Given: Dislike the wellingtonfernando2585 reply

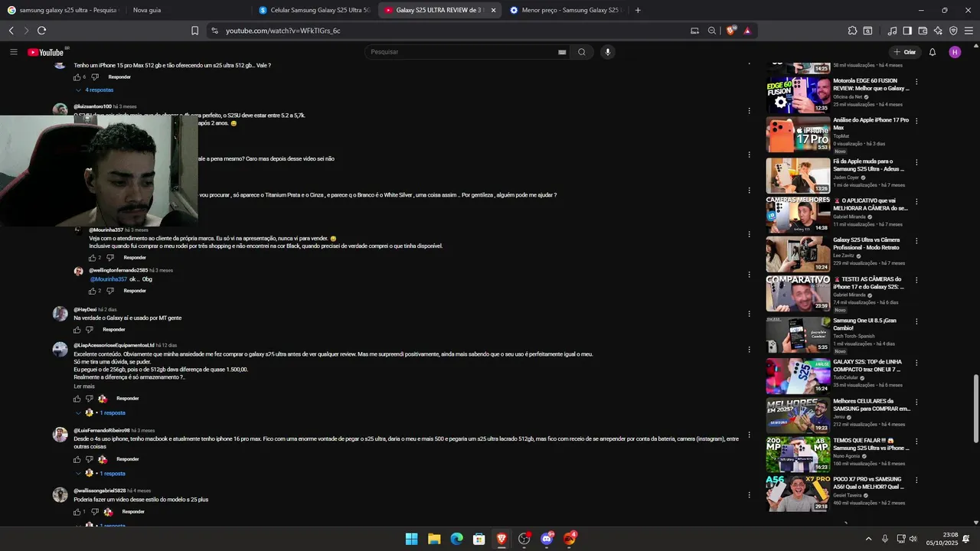Looking at the screenshot, I should click(110, 291).
